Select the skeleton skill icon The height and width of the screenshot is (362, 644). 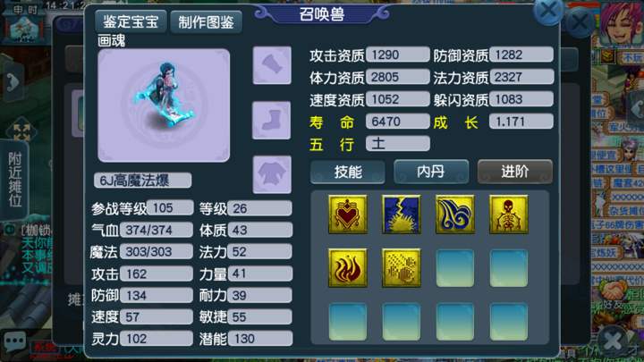(x=508, y=215)
